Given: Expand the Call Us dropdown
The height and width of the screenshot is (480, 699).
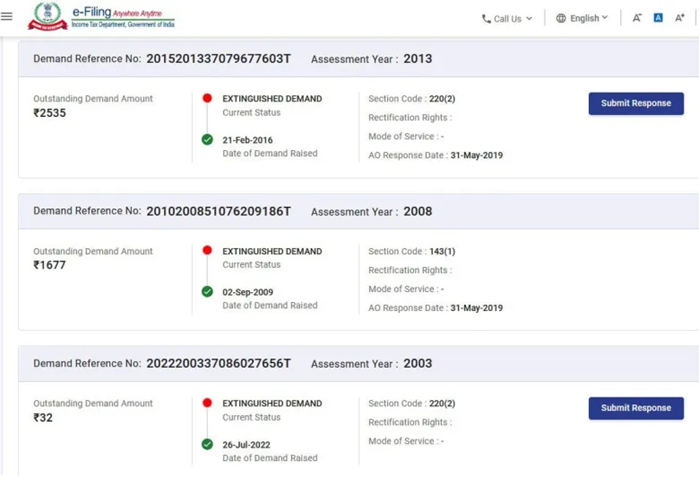Looking at the screenshot, I should point(507,18).
